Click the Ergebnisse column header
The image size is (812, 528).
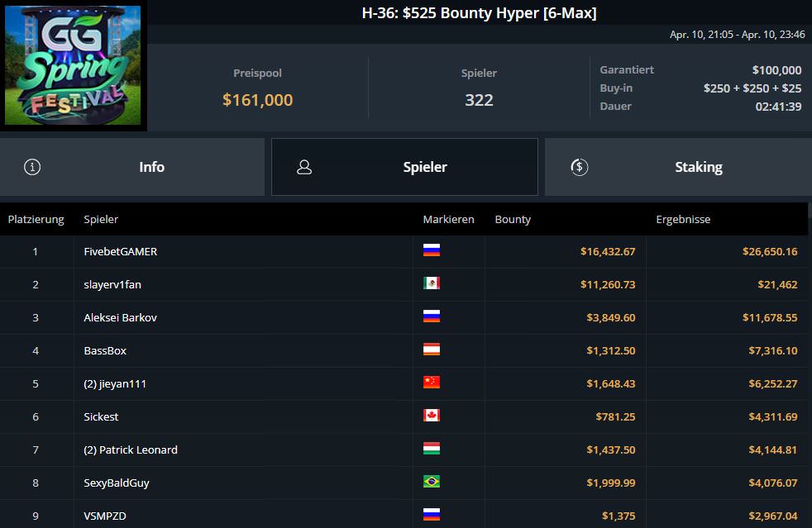click(x=683, y=220)
